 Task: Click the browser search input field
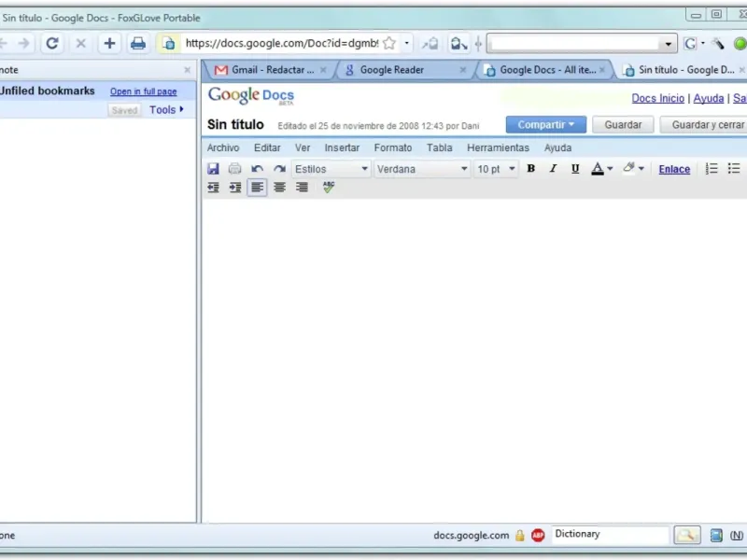click(x=575, y=44)
